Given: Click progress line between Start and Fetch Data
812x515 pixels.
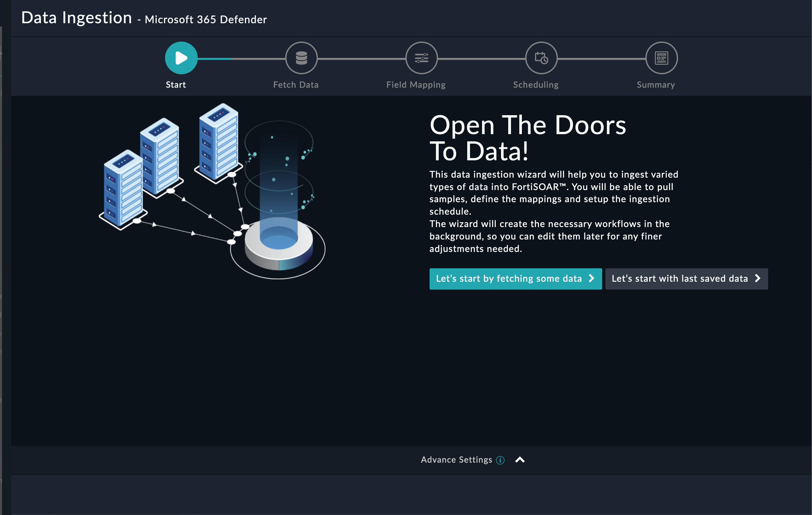Looking at the screenshot, I should [241, 59].
